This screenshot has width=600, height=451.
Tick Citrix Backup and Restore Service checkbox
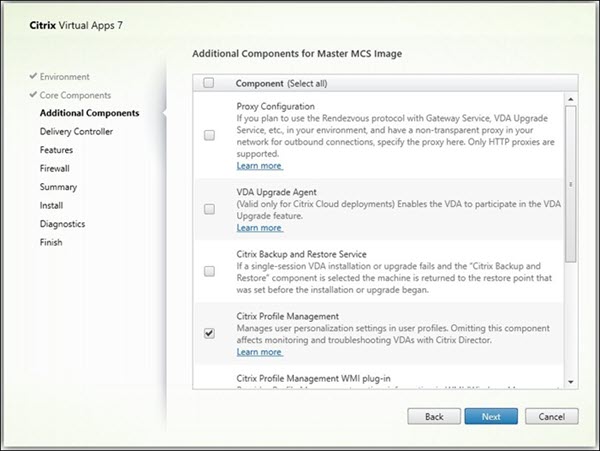[209, 271]
